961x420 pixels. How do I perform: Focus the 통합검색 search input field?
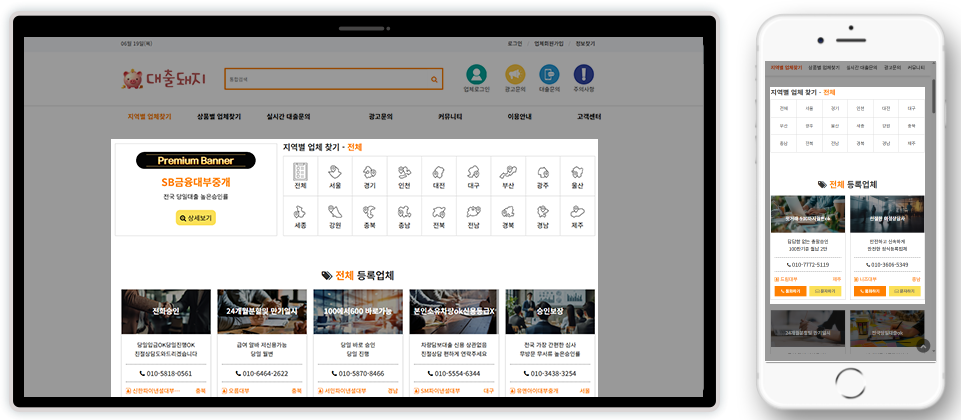pyautogui.click(x=325, y=79)
